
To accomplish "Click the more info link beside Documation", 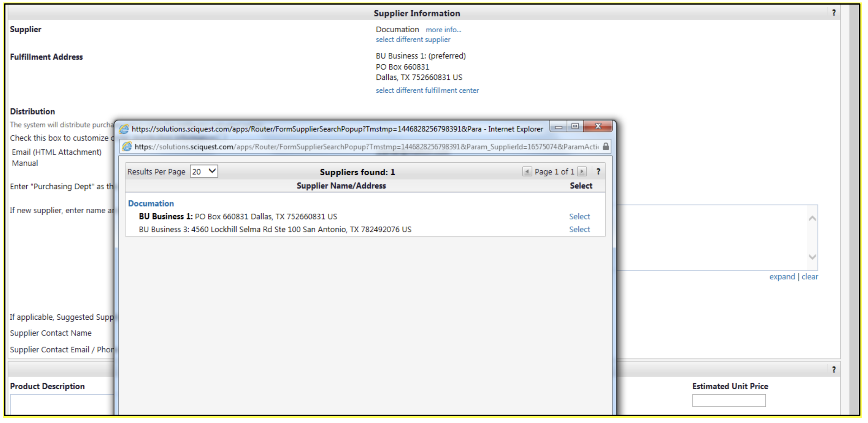I will [x=443, y=30].
